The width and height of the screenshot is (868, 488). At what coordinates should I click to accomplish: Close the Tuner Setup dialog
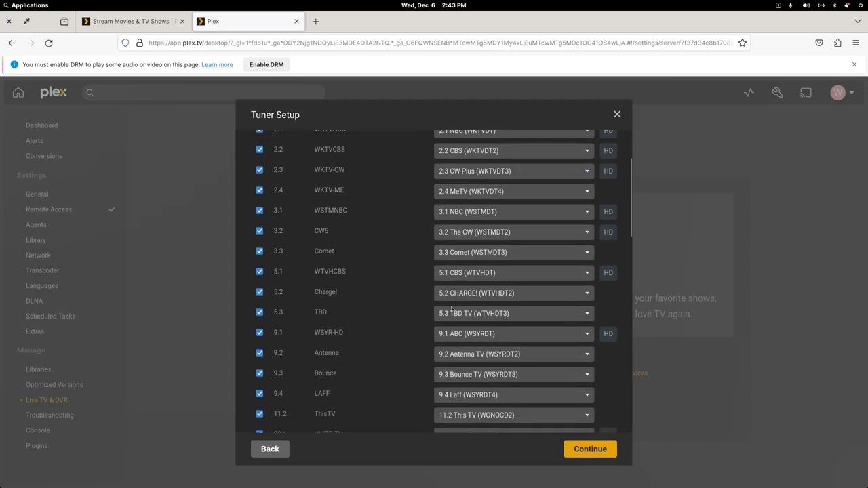pyautogui.click(x=617, y=115)
